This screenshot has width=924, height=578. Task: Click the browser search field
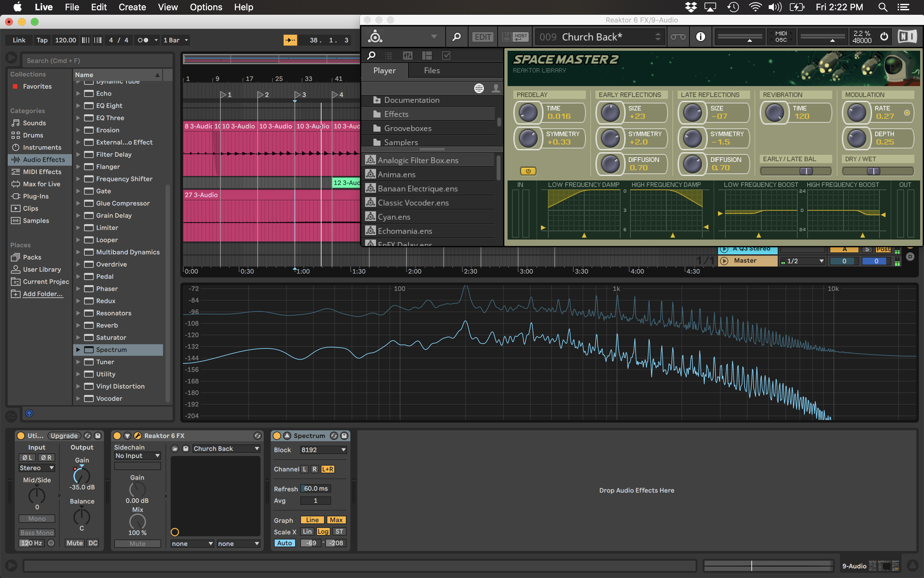pos(97,60)
